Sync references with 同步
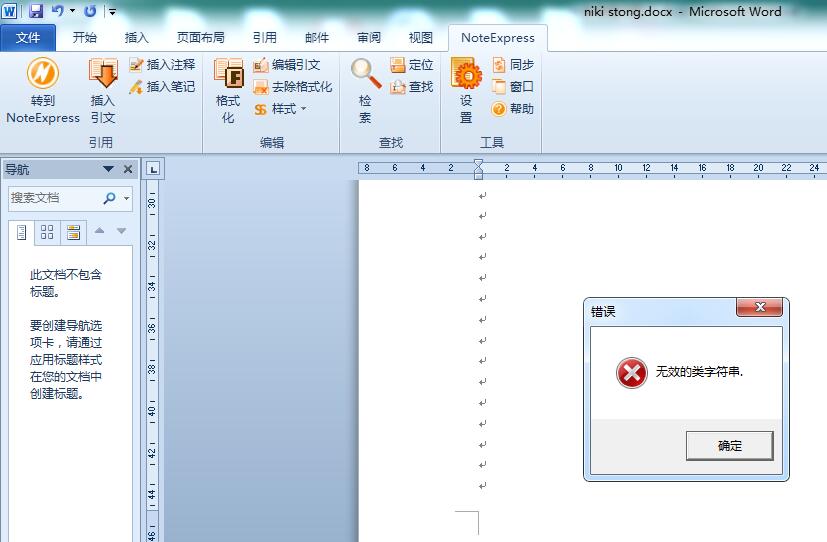The width and height of the screenshot is (827, 542). coord(513,65)
